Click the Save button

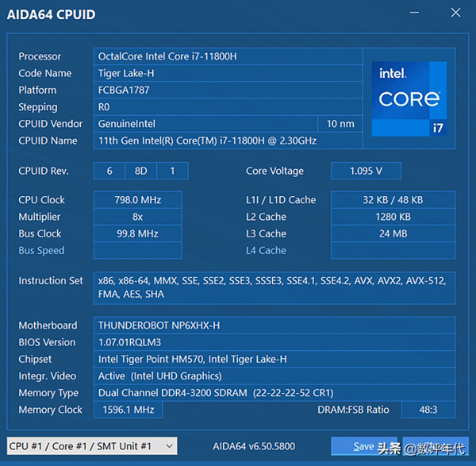point(364,446)
